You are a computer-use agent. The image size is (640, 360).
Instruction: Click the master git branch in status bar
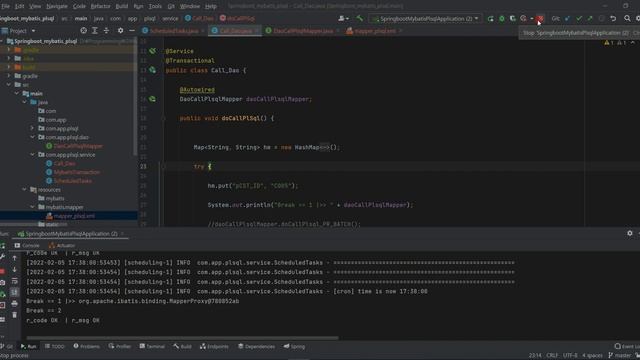620,356
